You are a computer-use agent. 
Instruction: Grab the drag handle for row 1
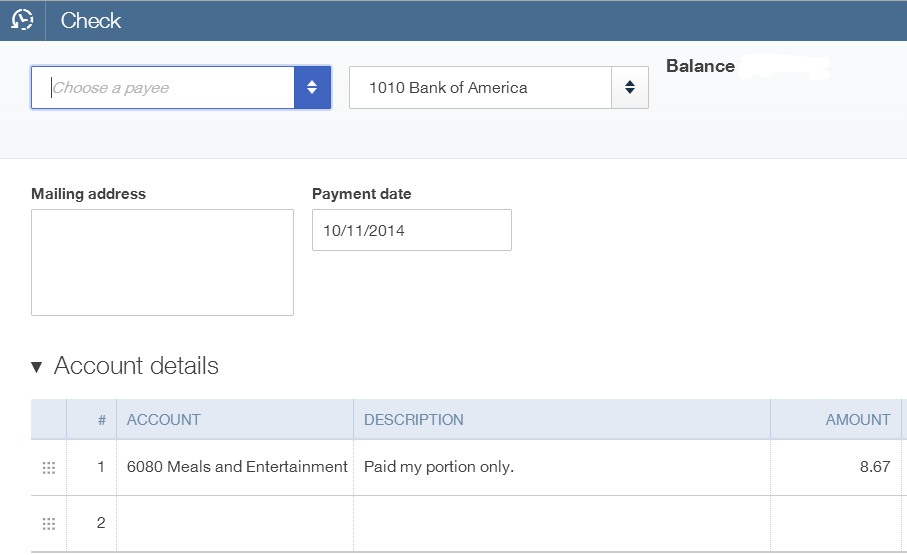tap(49, 468)
